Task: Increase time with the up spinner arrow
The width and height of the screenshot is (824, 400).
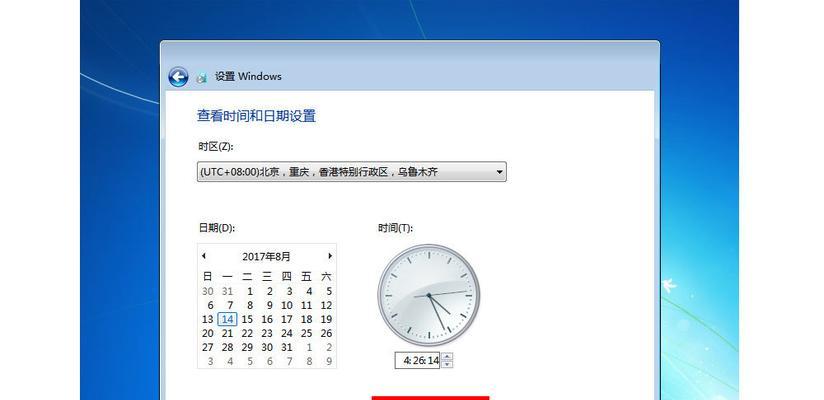Action: (x=447, y=357)
